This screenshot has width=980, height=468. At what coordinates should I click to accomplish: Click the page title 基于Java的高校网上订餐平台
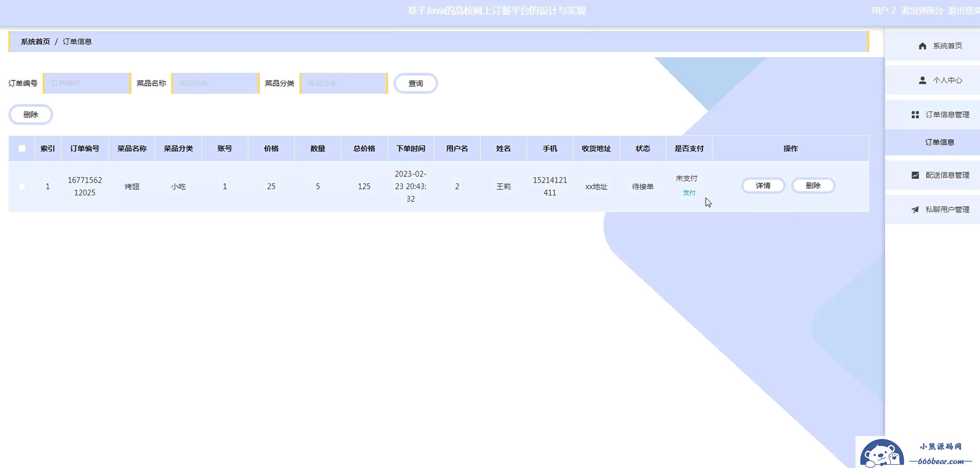(x=496, y=11)
